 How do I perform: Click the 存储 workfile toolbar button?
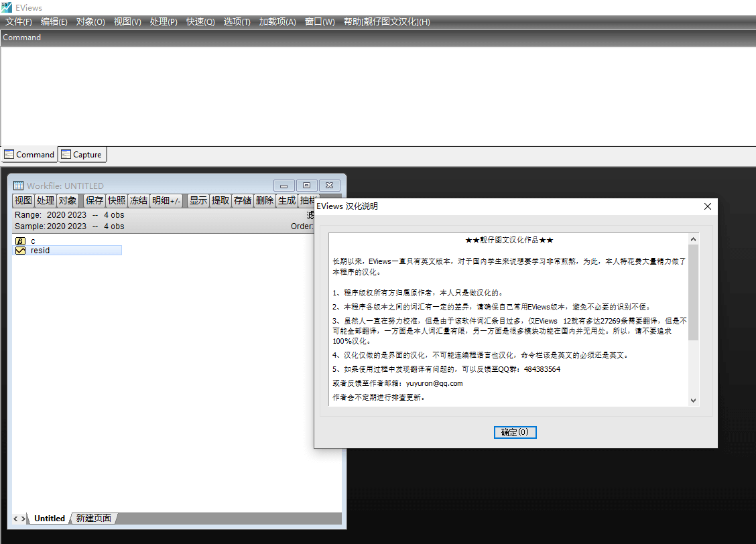tap(243, 200)
